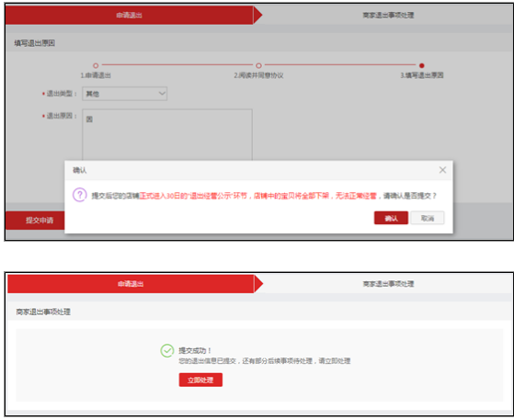Click 取消 button in confirm dialog

428,218
